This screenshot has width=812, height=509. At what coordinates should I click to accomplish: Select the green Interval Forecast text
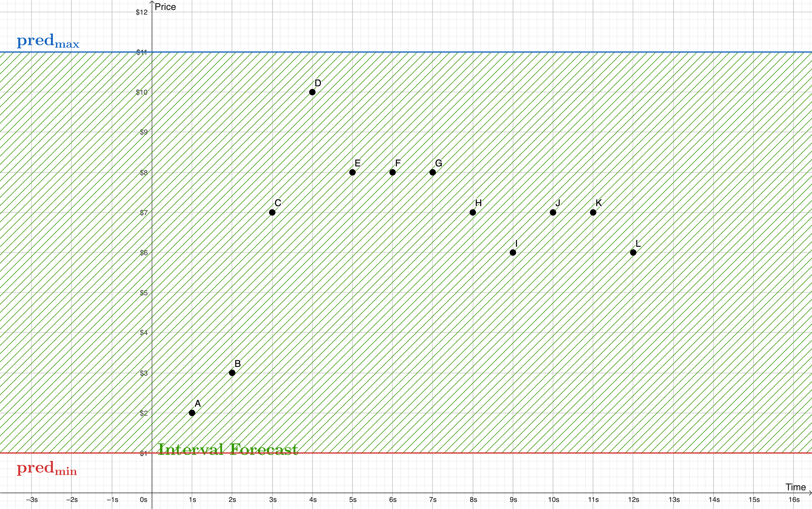pyautogui.click(x=228, y=449)
